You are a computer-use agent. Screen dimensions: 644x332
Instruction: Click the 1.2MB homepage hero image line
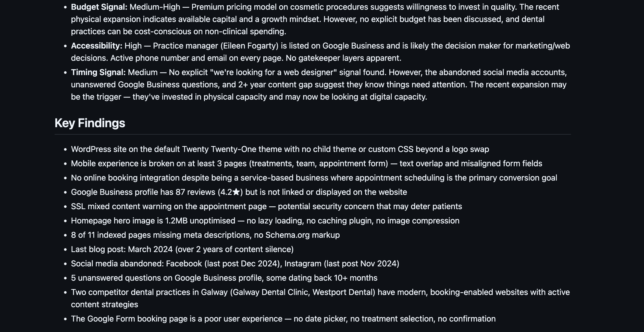pos(265,221)
